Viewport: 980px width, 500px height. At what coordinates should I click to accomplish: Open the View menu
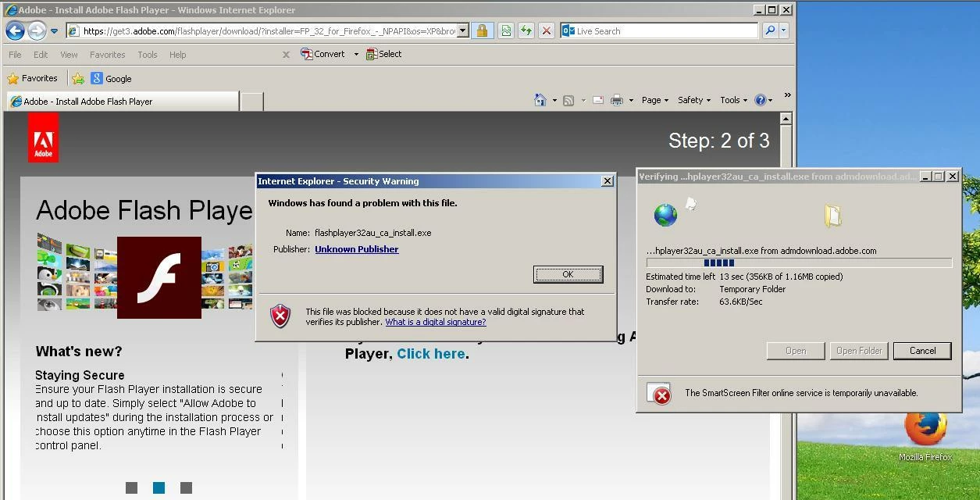click(69, 55)
